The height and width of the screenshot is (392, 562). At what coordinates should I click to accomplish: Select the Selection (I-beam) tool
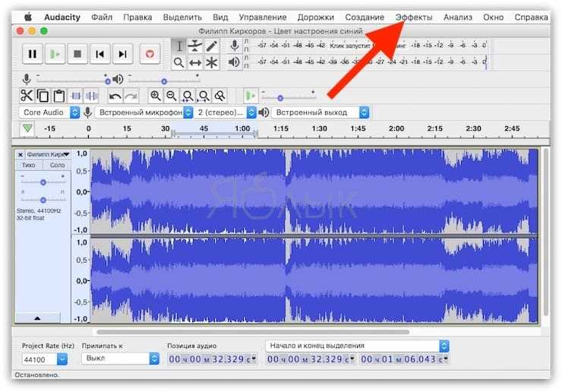(178, 46)
